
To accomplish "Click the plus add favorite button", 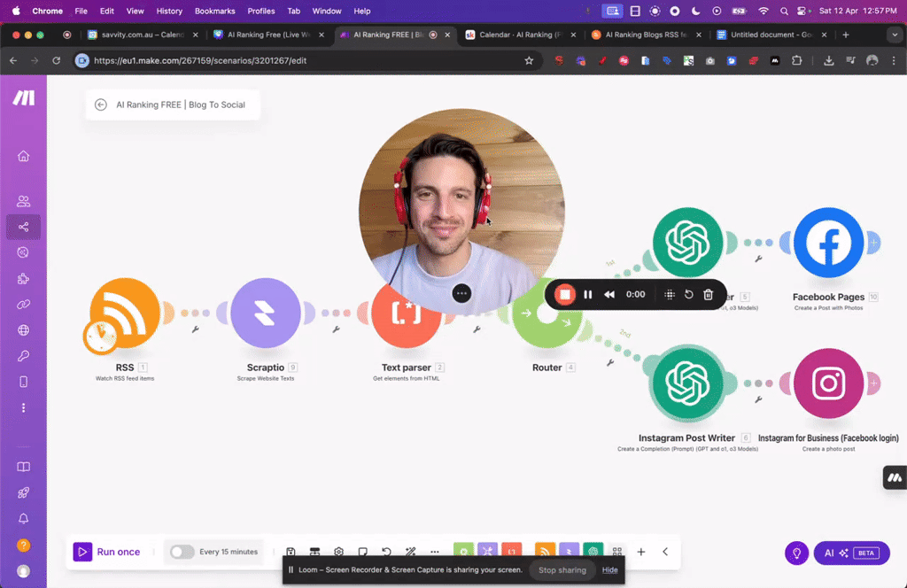I will [x=641, y=553].
